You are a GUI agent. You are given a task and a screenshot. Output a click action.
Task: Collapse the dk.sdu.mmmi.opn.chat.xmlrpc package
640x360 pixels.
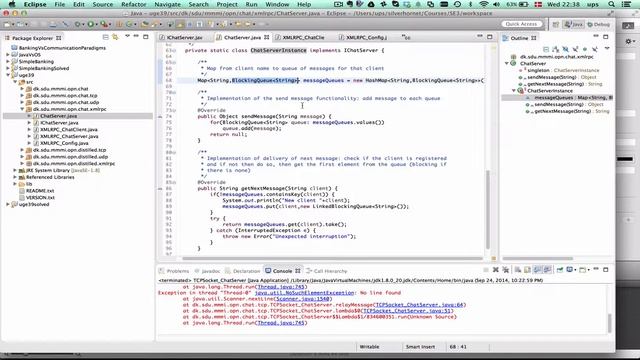[x=22, y=109]
